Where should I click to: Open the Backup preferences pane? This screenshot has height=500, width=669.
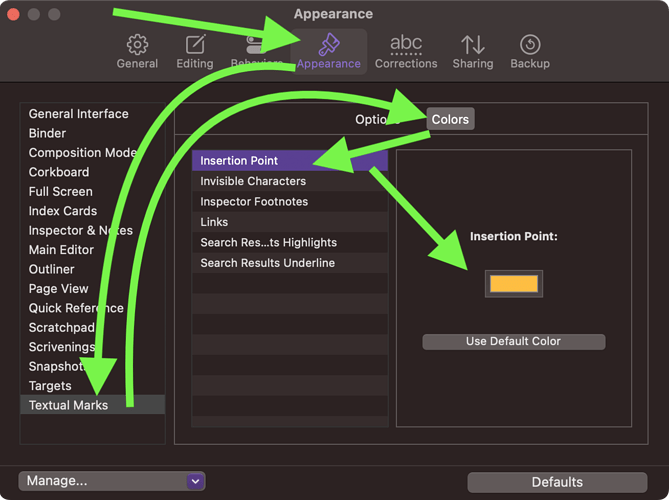pos(530,51)
